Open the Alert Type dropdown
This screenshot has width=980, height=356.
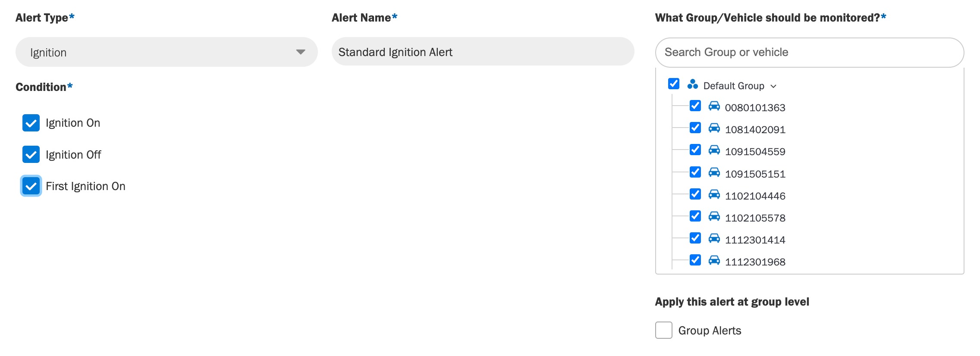(x=166, y=52)
